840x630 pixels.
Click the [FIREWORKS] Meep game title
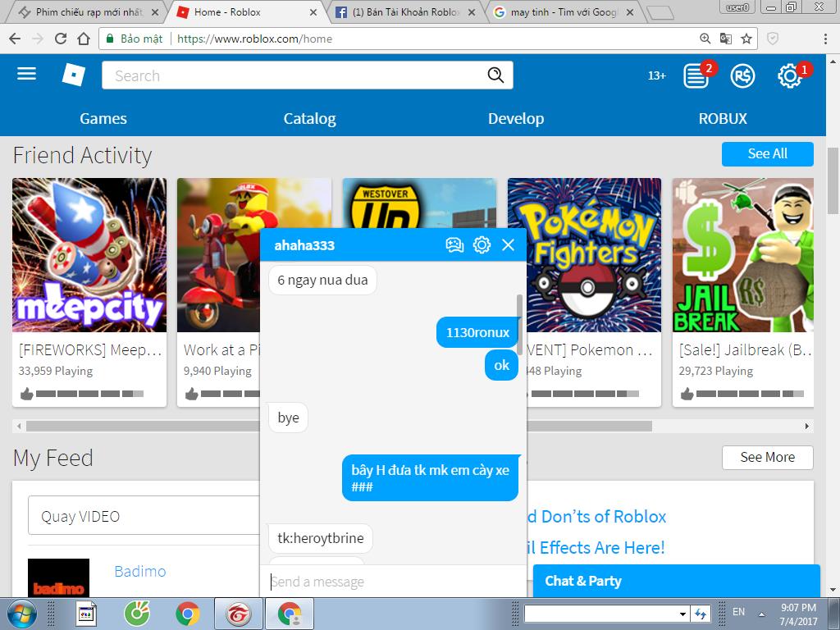coord(90,349)
